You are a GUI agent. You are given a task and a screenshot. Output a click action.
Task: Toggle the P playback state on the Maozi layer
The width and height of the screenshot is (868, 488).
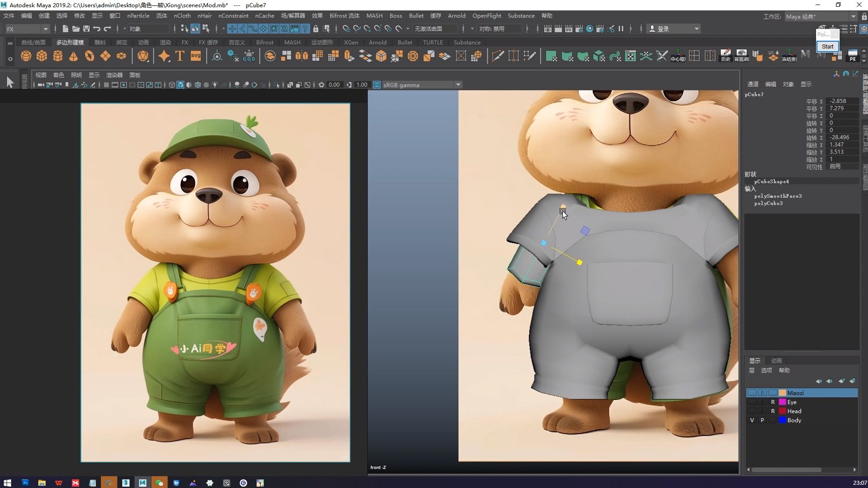click(x=763, y=393)
